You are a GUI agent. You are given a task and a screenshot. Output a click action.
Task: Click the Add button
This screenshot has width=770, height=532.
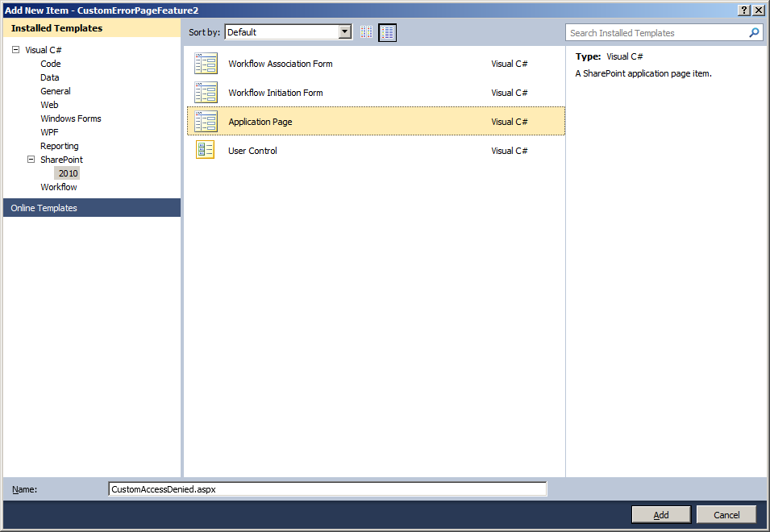click(661, 515)
